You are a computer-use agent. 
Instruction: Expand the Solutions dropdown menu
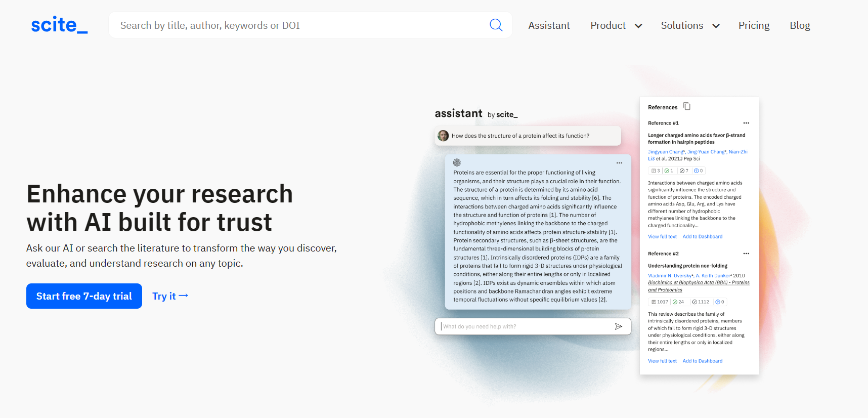(689, 25)
